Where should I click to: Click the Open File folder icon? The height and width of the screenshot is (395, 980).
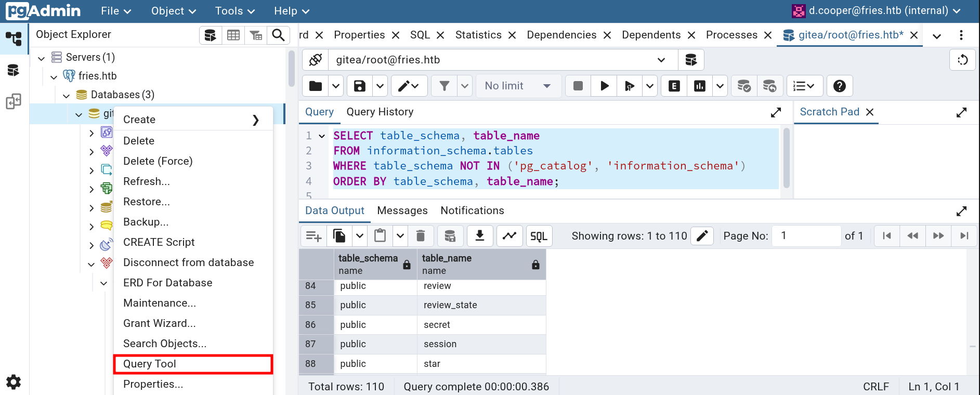pos(316,86)
